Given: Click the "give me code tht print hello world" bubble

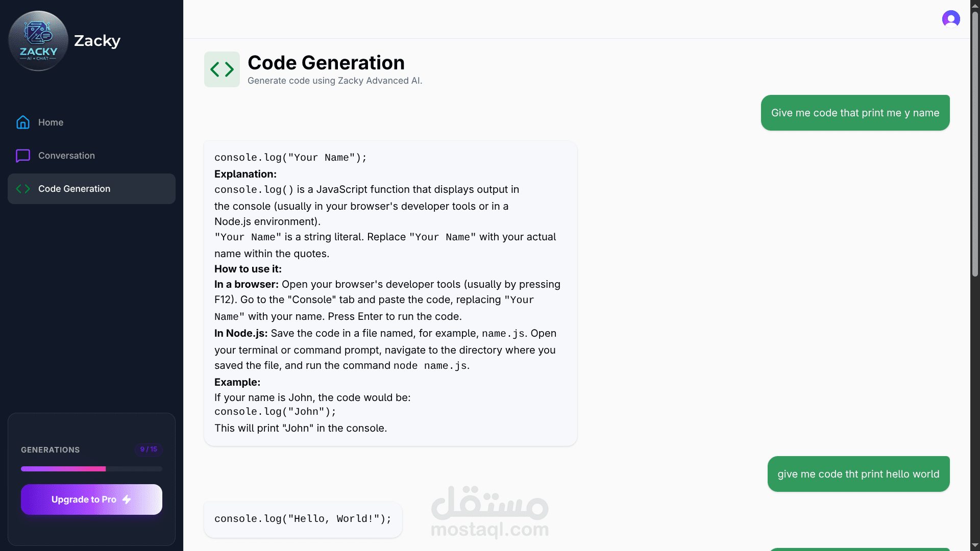Looking at the screenshot, I should [858, 474].
